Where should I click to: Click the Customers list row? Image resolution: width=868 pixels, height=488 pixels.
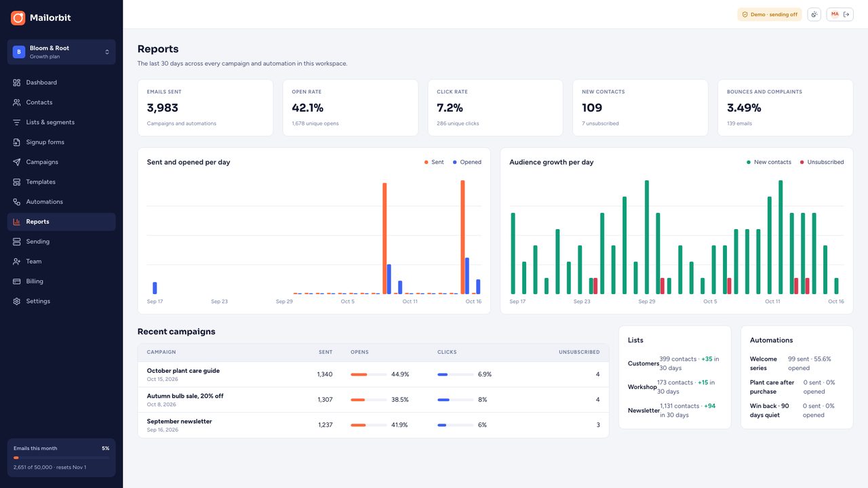click(675, 363)
